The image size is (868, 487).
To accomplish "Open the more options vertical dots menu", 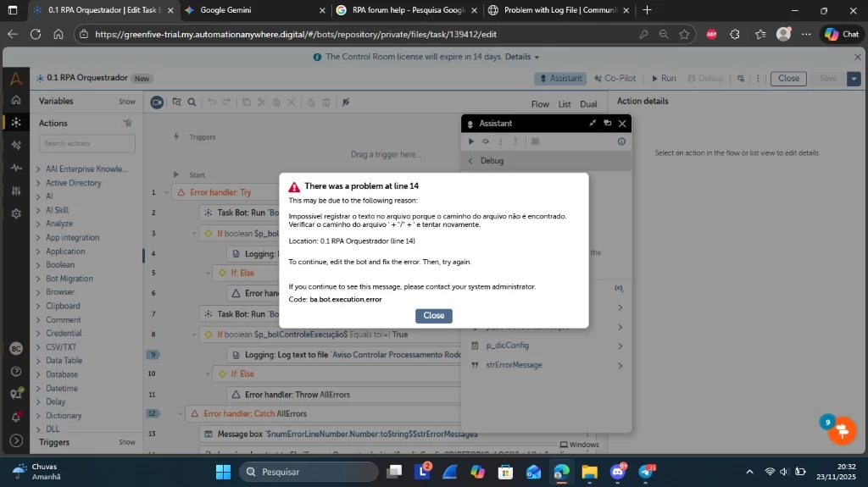I will point(758,78).
